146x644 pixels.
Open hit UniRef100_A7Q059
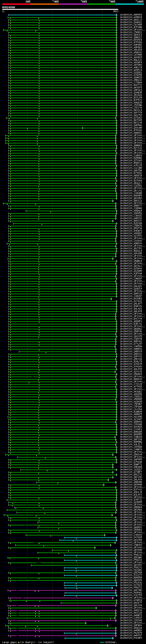tap(131, 75)
